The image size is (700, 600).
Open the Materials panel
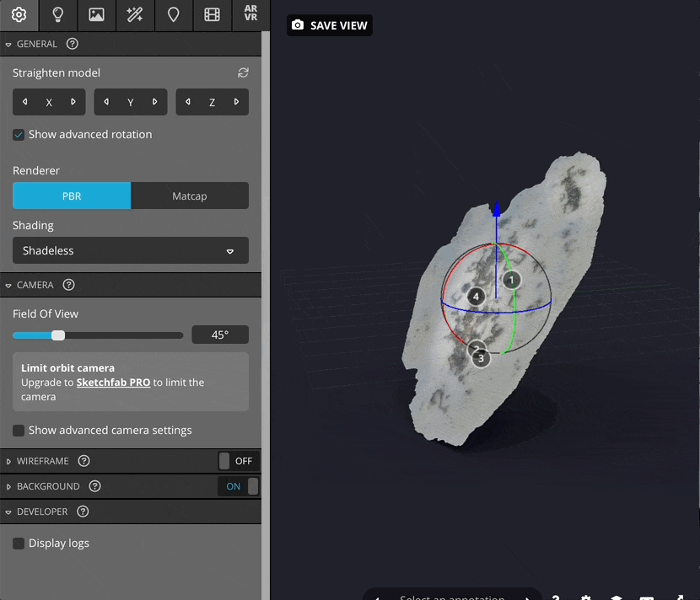[x=96, y=15]
